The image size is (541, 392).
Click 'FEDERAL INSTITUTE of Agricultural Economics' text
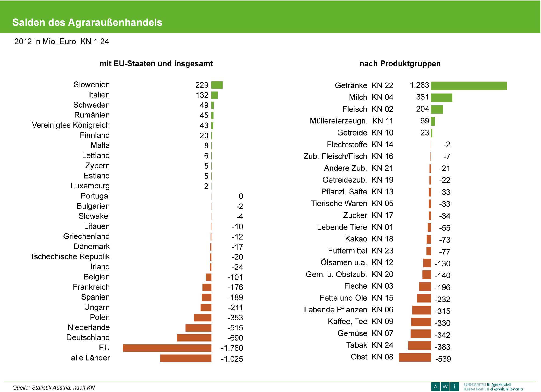(x=493, y=389)
